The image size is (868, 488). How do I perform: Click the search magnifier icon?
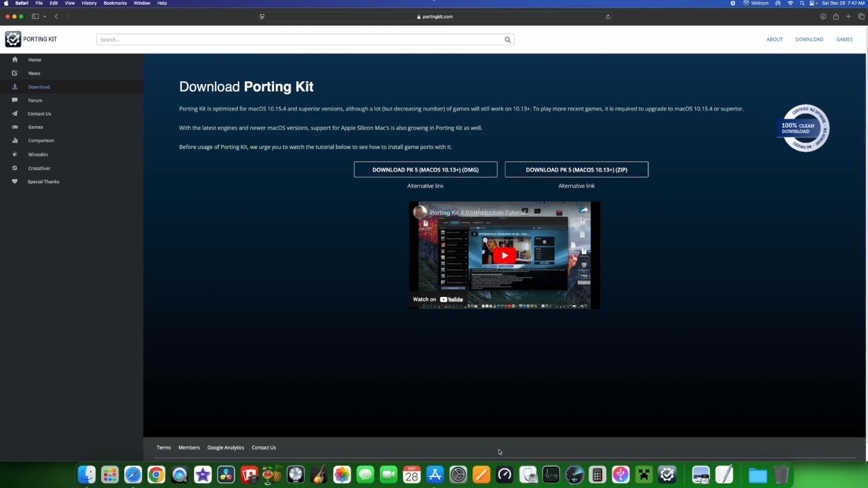(507, 39)
